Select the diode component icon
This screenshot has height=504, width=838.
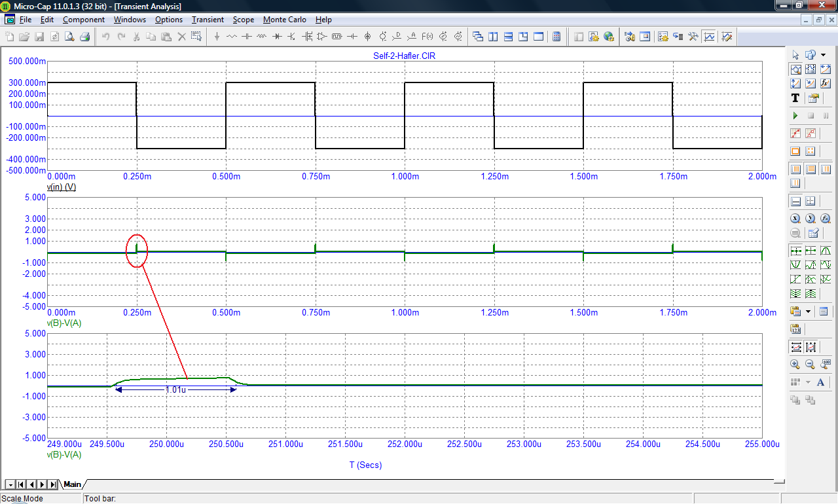click(277, 37)
